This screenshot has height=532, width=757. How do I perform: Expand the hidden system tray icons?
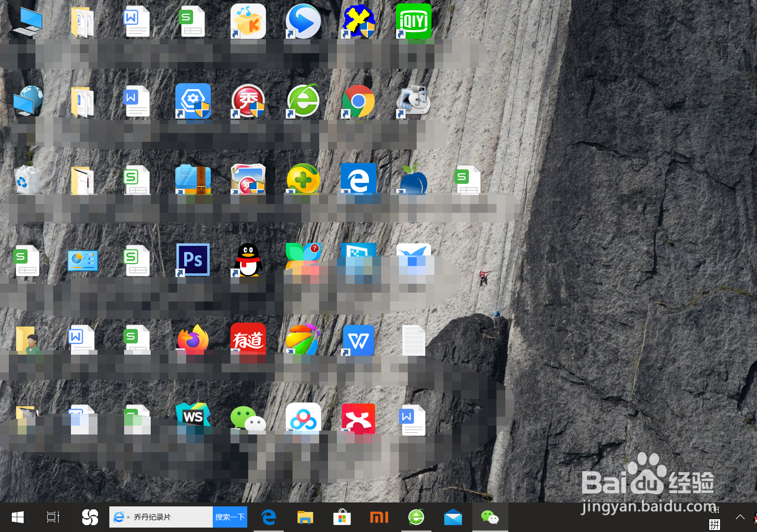[x=740, y=517]
